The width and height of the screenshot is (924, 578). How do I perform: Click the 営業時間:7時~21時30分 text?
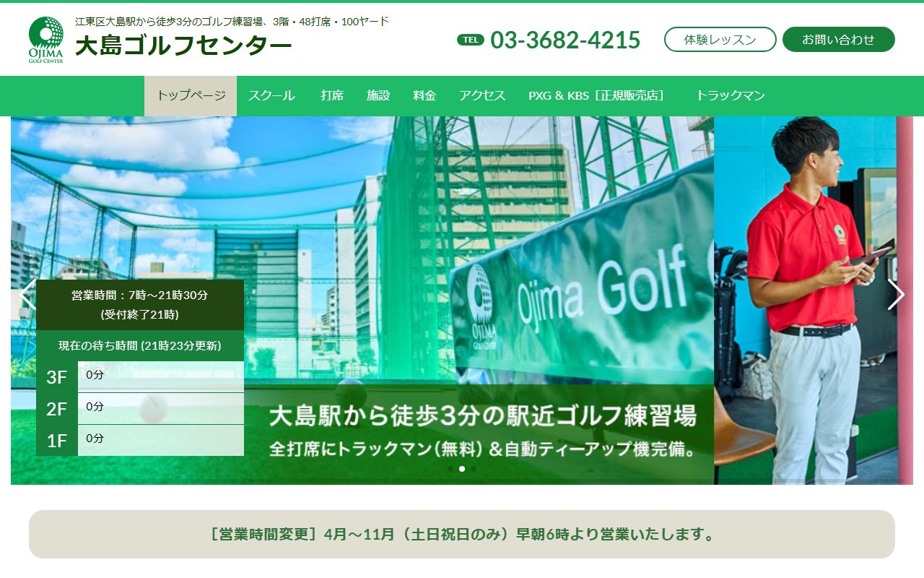pyautogui.click(x=140, y=296)
